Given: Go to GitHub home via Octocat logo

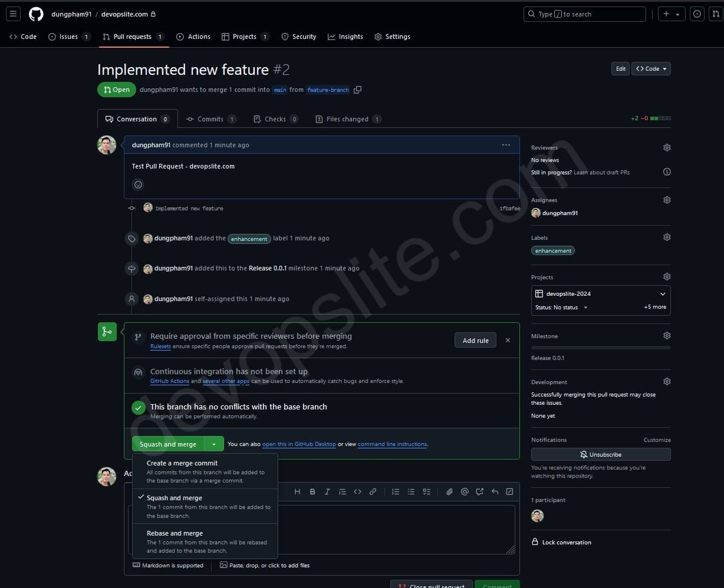Looking at the screenshot, I should [36, 14].
